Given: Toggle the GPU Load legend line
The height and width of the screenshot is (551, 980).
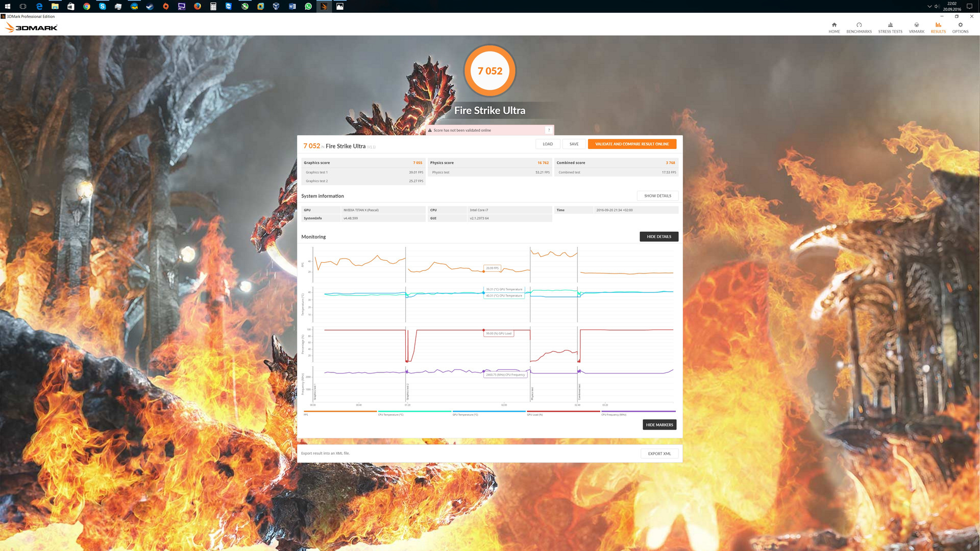Looking at the screenshot, I should (563, 412).
